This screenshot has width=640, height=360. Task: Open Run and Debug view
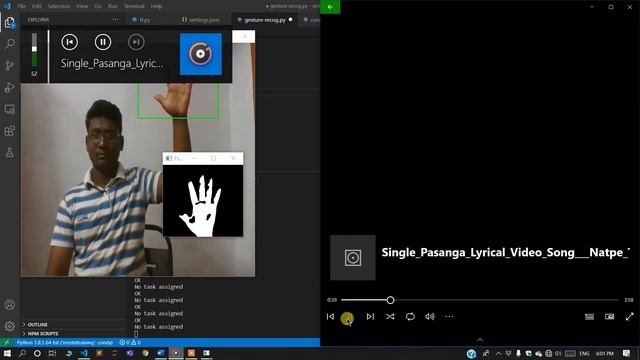[9, 87]
